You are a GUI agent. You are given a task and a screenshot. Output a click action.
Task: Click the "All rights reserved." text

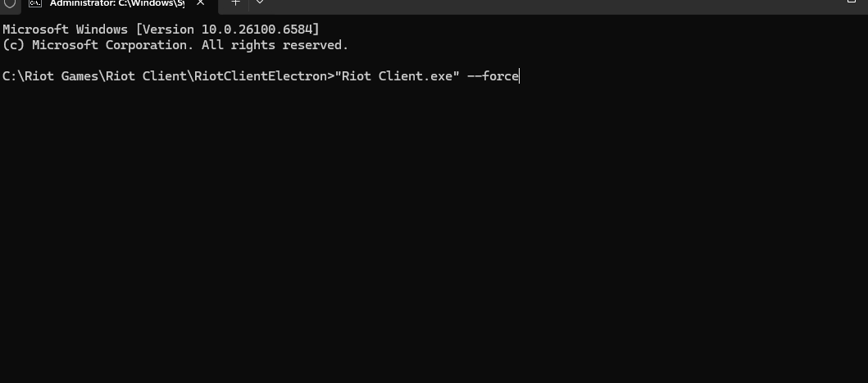[x=275, y=45]
